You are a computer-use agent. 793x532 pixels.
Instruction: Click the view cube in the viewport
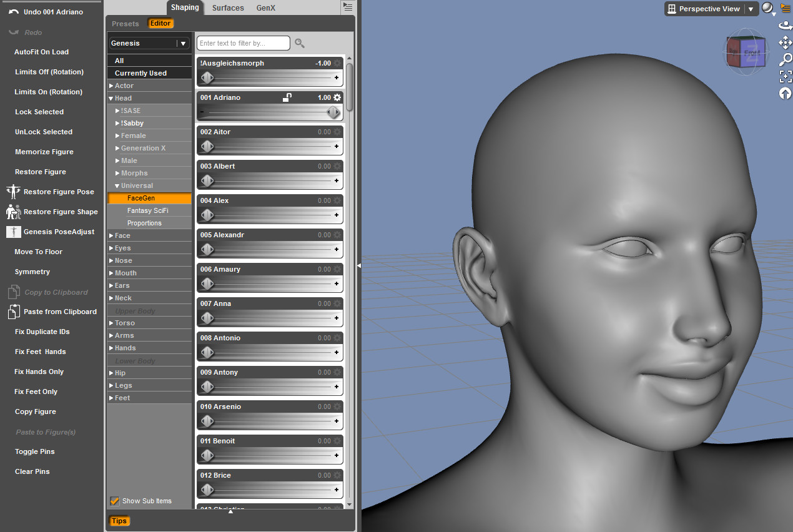tap(746, 51)
